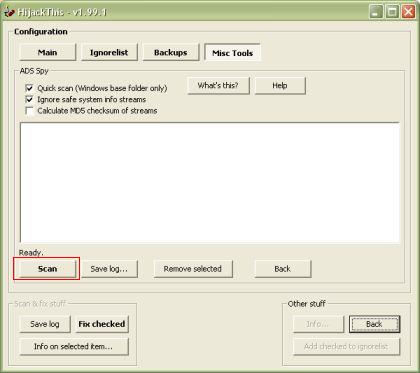Click the Fix checked button

(x=102, y=324)
